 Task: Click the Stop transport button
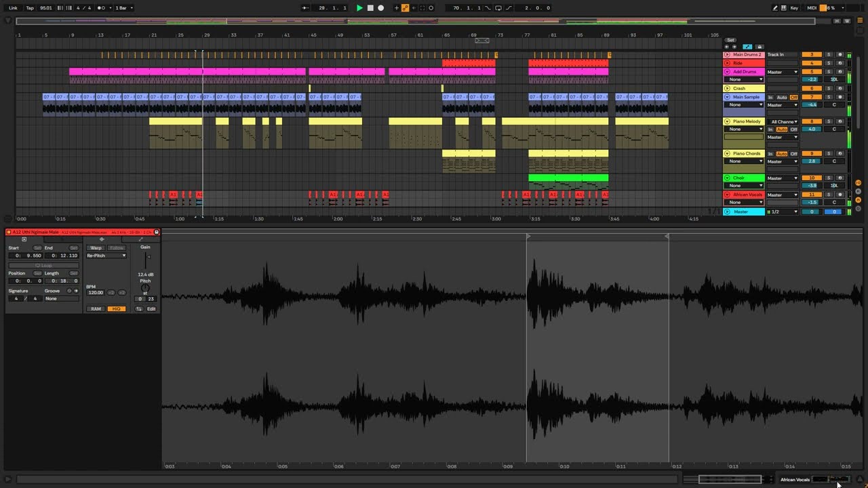370,8
